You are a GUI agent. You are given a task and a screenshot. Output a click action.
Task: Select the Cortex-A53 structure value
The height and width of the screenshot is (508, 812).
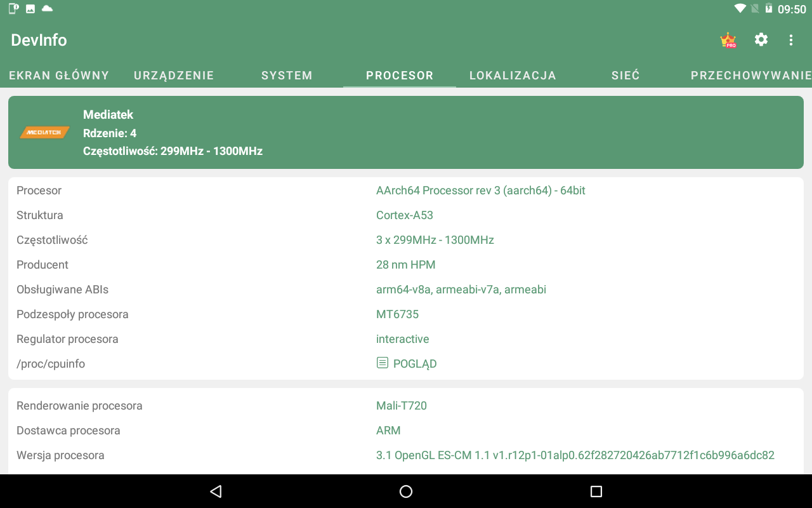(405, 215)
